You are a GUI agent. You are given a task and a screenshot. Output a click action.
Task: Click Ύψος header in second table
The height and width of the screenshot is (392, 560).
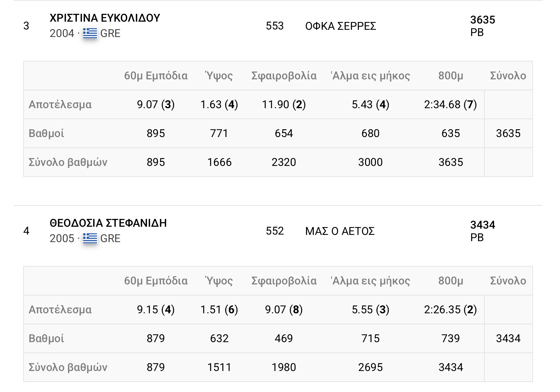pos(219,281)
